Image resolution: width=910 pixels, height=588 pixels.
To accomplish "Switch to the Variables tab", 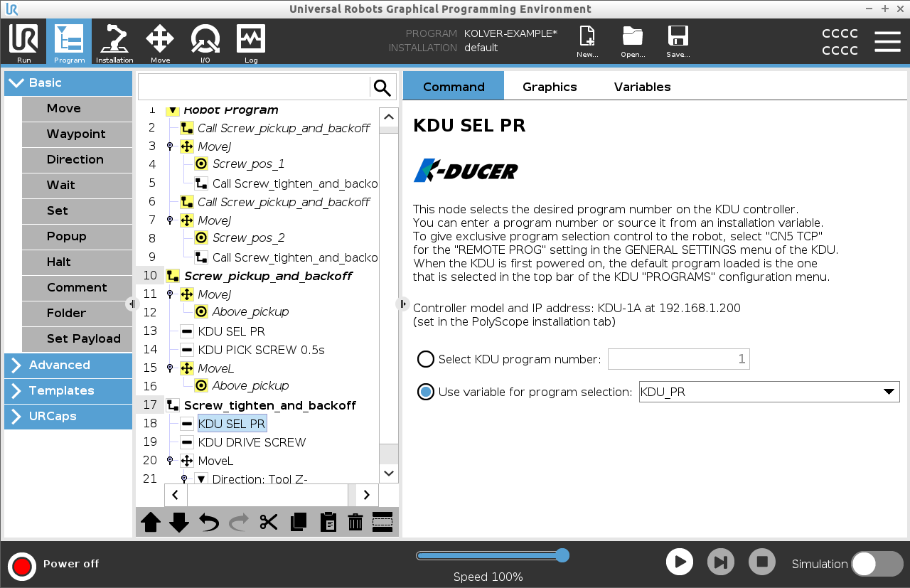I will (x=642, y=87).
